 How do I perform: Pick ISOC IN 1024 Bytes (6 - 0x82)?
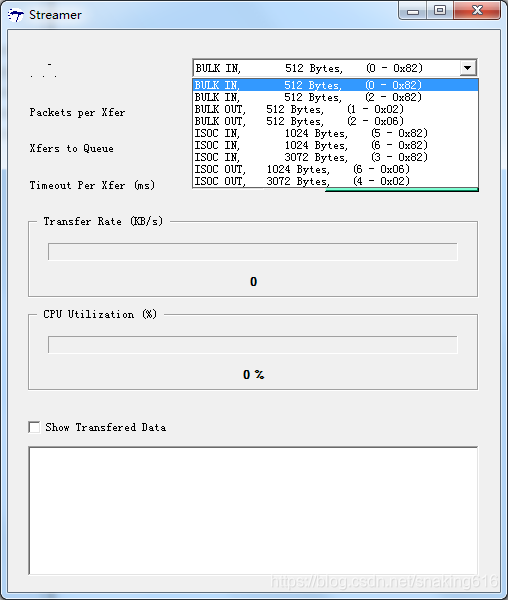pyautogui.click(x=335, y=145)
